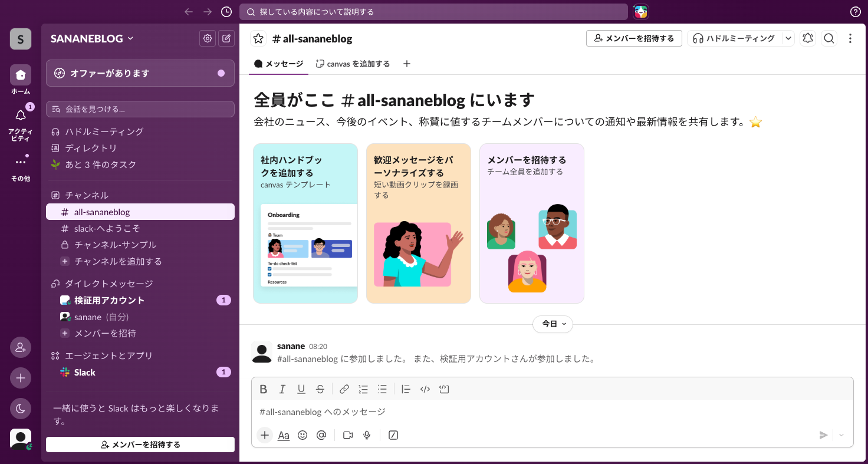Click the forward navigation arrow
This screenshot has height=464, width=868.
tap(208, 12)
